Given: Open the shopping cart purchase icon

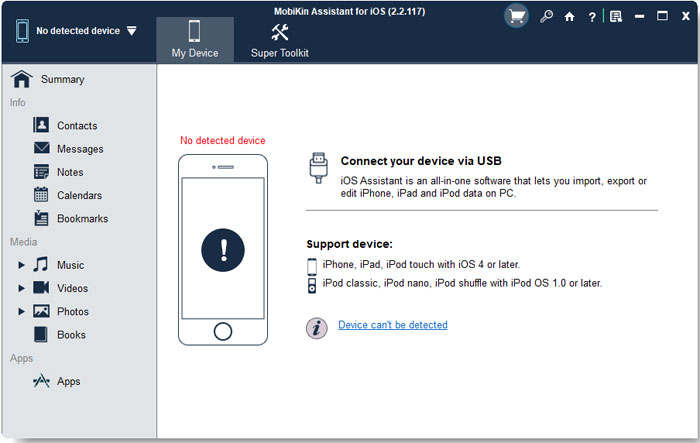Looking at the screenshot, I should (x=517, y=17).
